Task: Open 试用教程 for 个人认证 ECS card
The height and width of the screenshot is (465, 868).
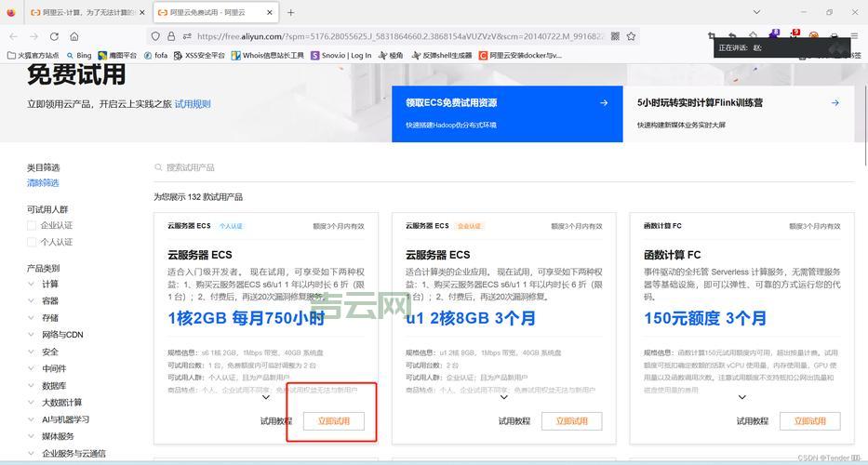Action: click(x=276, y=421)
